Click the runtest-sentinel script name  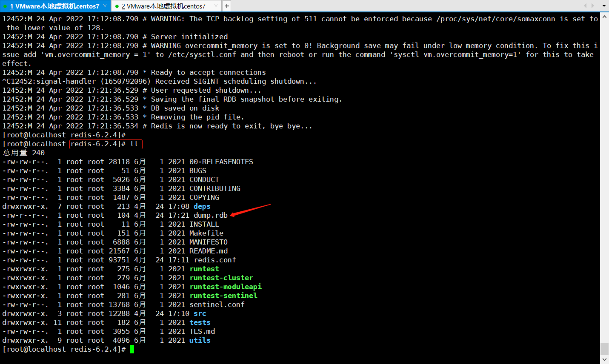[x=223, y=296]
